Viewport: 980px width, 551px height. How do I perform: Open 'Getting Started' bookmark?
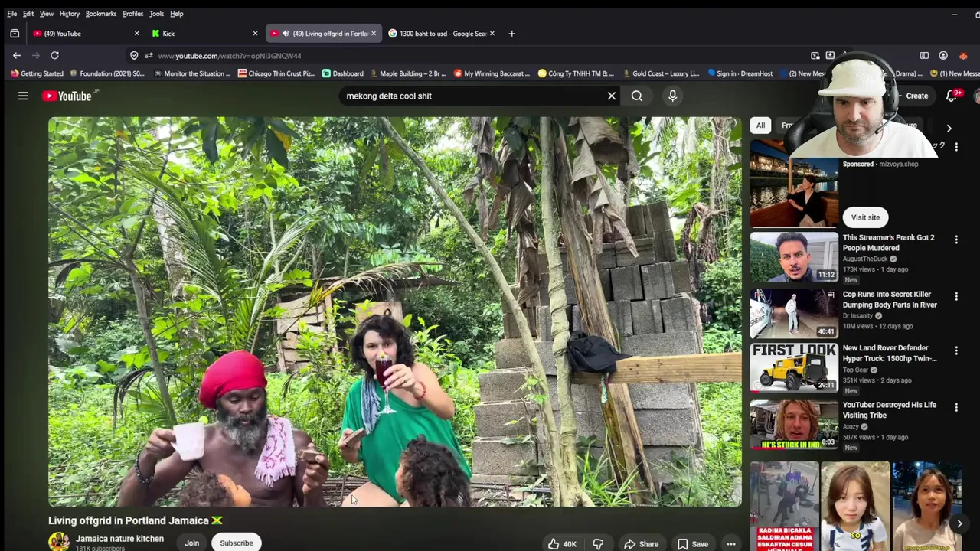(37, 73)
